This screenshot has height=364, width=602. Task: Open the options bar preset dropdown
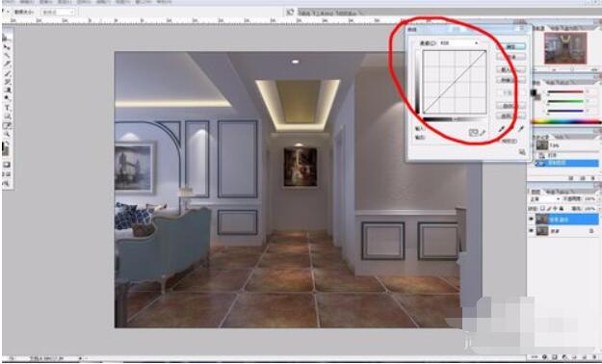tap(57, 12)
